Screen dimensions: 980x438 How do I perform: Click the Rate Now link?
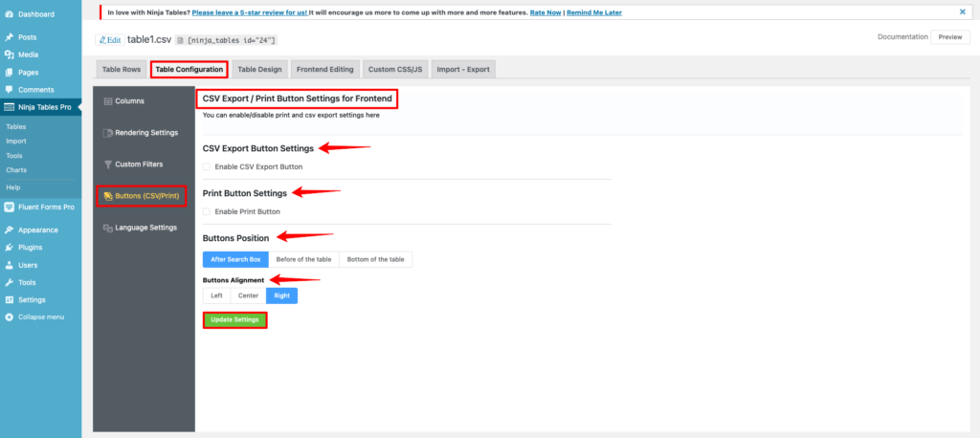tap(546, 12)
